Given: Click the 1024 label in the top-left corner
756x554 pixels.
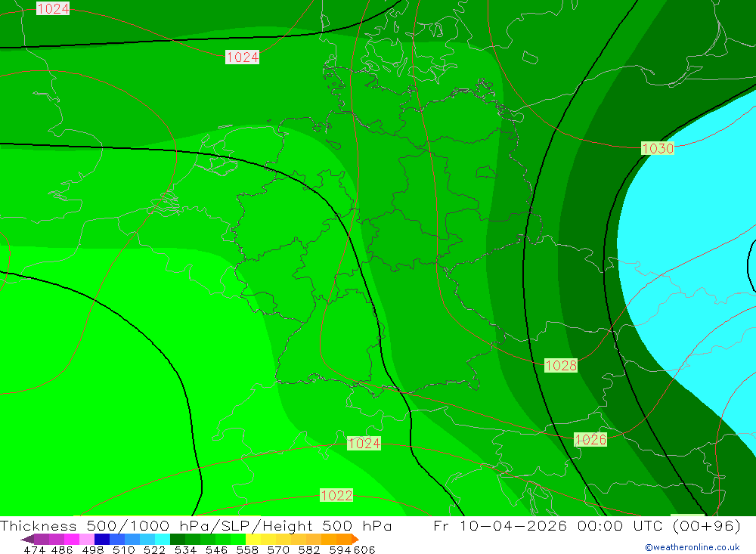Looking at the screenshot, I should [53, 8].
